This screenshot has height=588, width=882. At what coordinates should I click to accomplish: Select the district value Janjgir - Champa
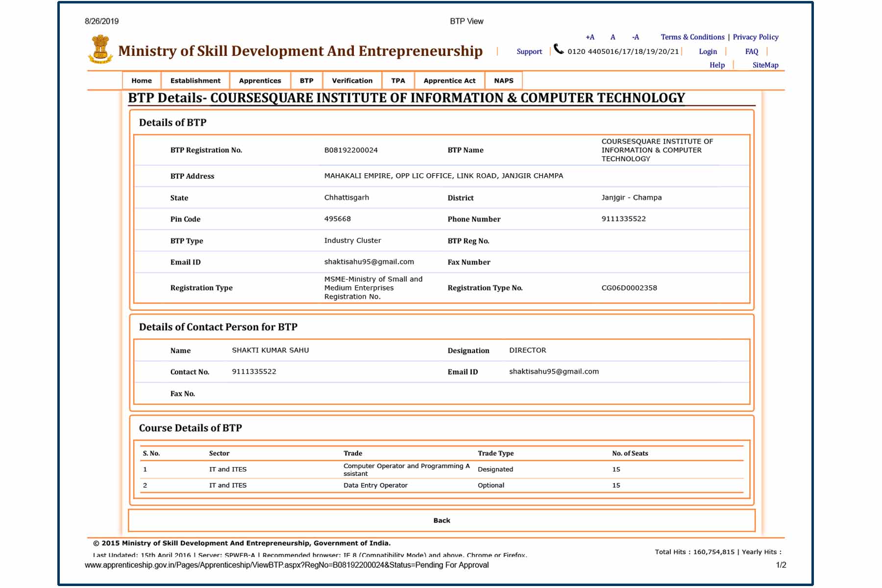click(x=632, y=198)
